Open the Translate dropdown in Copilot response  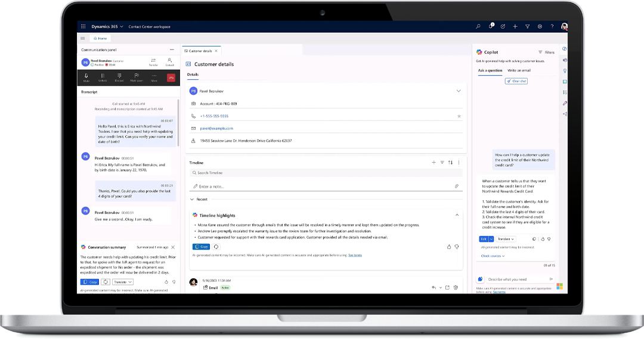click(x=506, y=239)
